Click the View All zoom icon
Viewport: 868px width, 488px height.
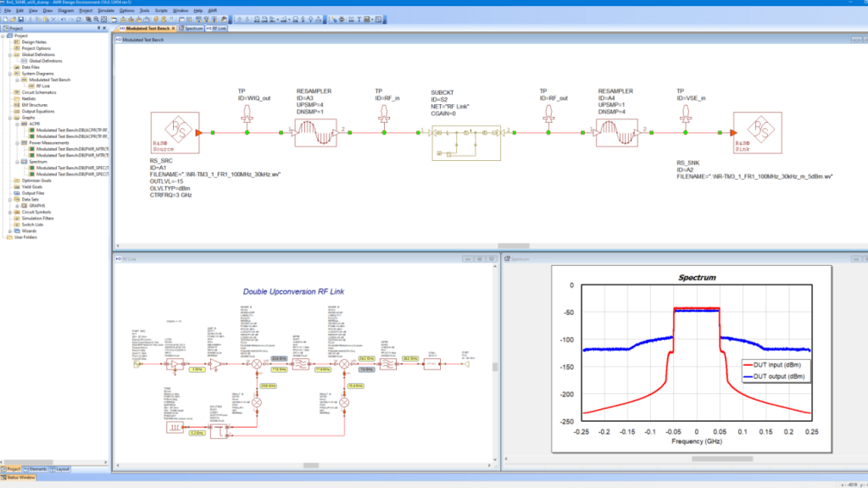pyautogui.click(x=103, y=19)
